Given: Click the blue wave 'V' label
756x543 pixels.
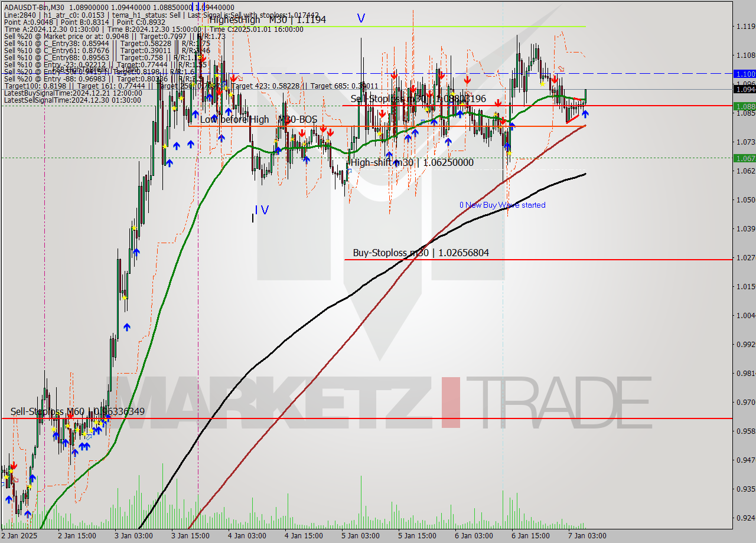Looking at the screenshot, I should tap(361, 18).
